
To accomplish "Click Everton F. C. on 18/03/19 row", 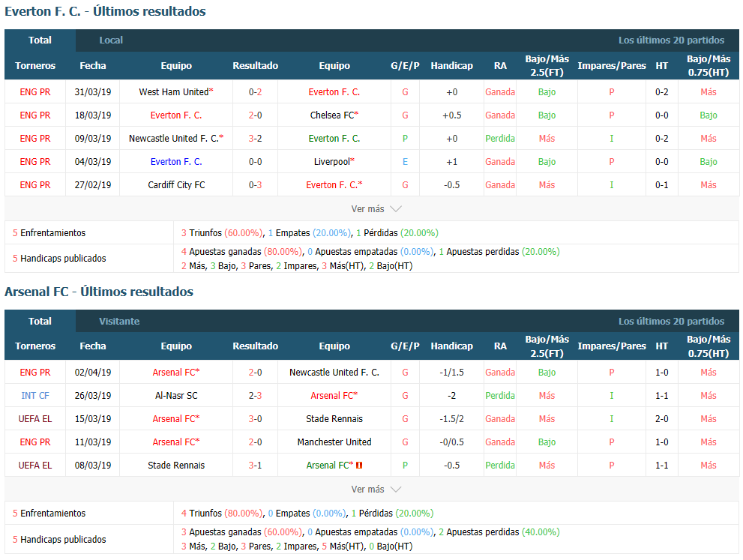I will pyautogui.click(x=176, y=115).
